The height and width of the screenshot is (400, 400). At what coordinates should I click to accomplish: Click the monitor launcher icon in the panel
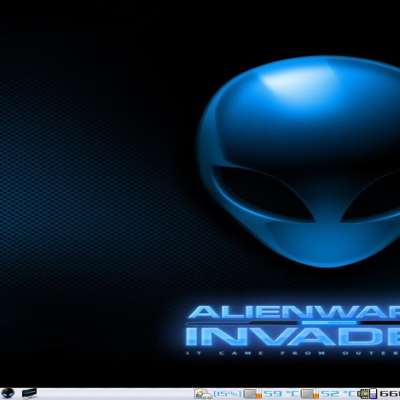pos(29,394)
